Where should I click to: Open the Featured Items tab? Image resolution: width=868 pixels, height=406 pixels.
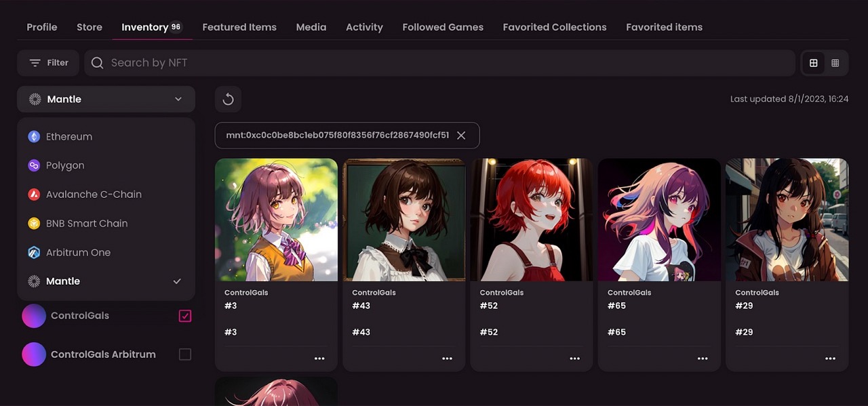click(239, 27)
